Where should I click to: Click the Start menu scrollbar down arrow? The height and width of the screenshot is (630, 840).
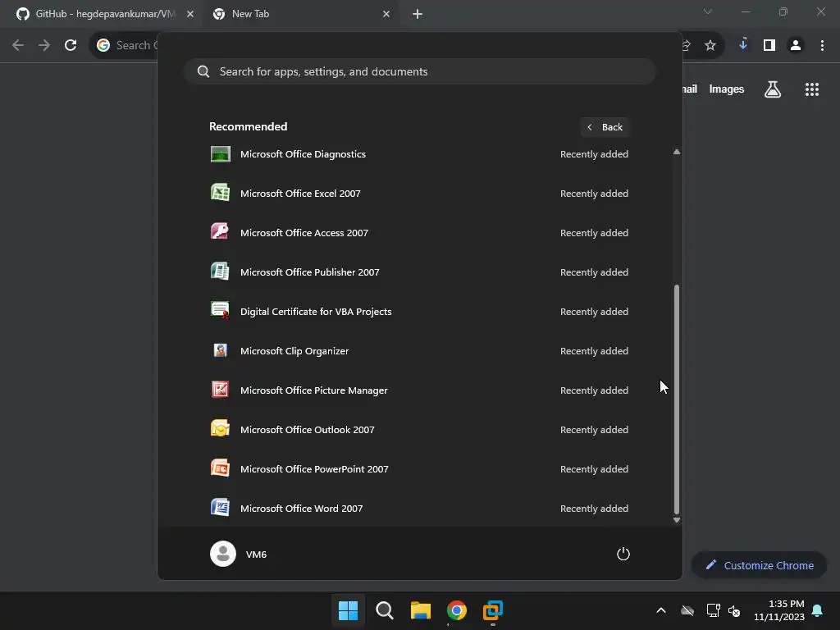677,519
